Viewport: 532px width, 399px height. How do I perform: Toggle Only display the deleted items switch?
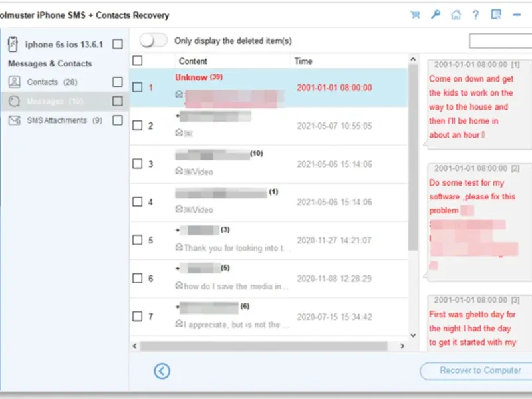[x=154, y=41]
